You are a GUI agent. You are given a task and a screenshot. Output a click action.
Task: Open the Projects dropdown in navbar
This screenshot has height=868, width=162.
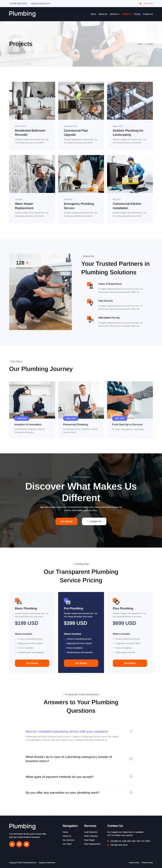(x=127, y=14)
